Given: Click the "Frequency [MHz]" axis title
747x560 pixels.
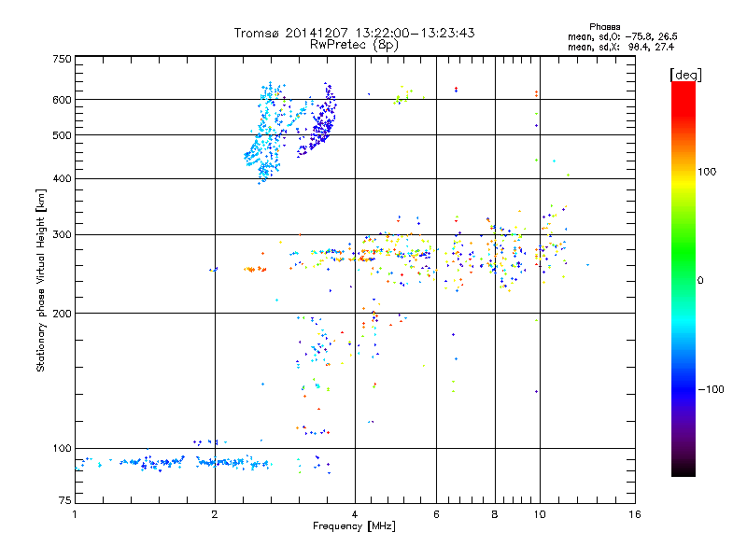Looking at the screenshot, I should pyautogui.click(x=354, y=526).
